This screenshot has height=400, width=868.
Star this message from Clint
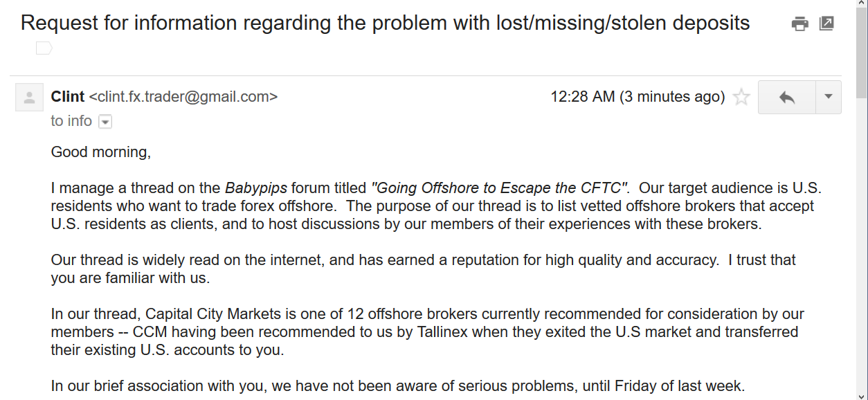click(741, 97)
